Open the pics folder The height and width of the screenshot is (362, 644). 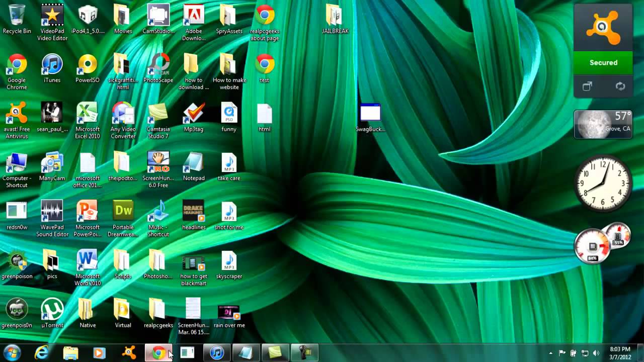tap(52, 264)
